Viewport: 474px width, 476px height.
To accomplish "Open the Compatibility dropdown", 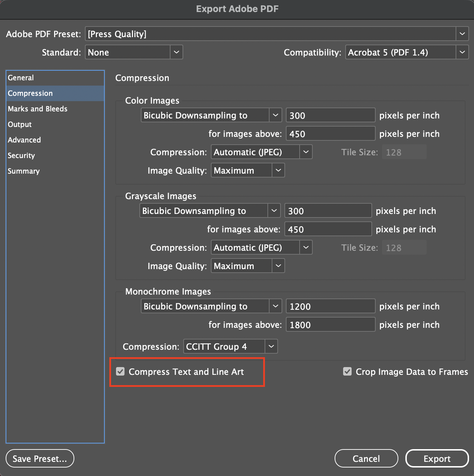I will click(x=407, y=52).
